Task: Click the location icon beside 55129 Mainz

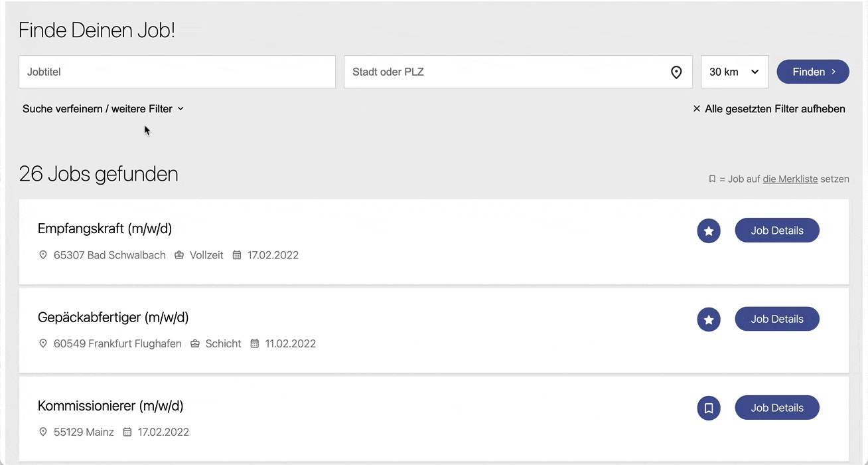Action: click(x=43, y=432)
